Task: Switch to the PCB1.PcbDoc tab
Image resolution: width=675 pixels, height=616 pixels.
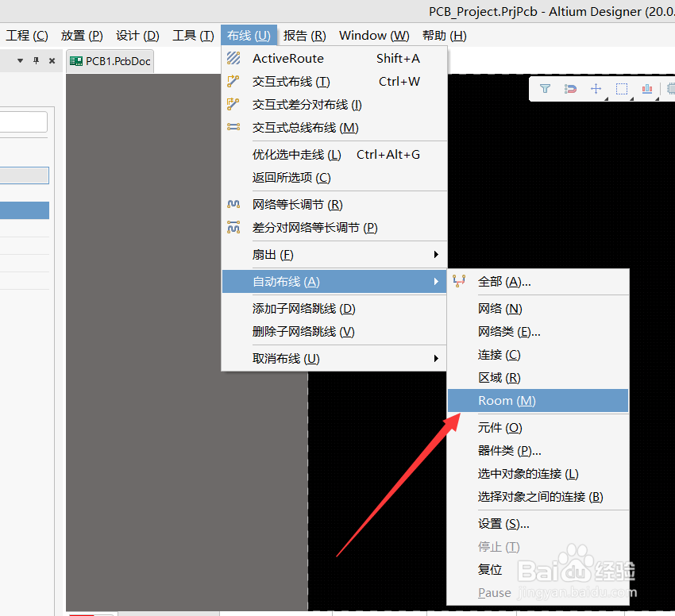Action: click(x=110, y=61)
